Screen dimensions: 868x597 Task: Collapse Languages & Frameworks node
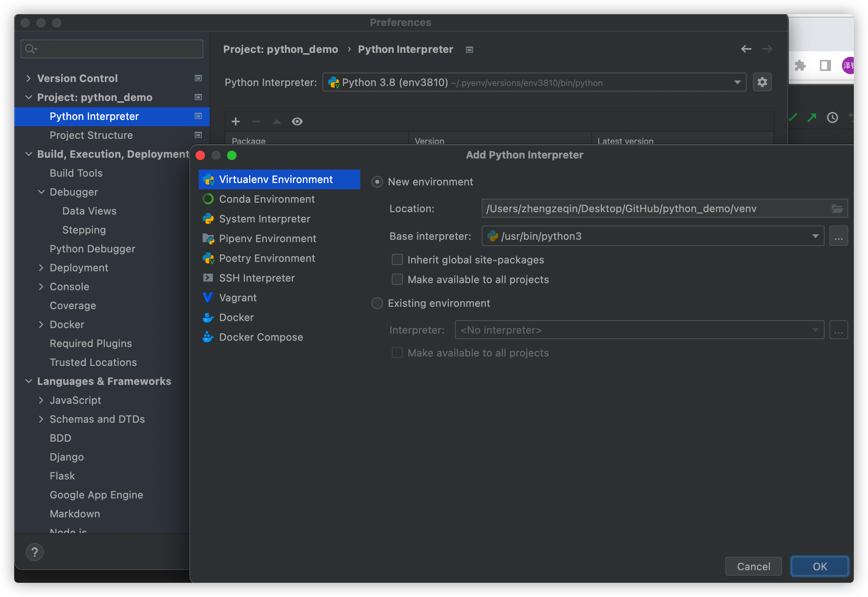28,381
